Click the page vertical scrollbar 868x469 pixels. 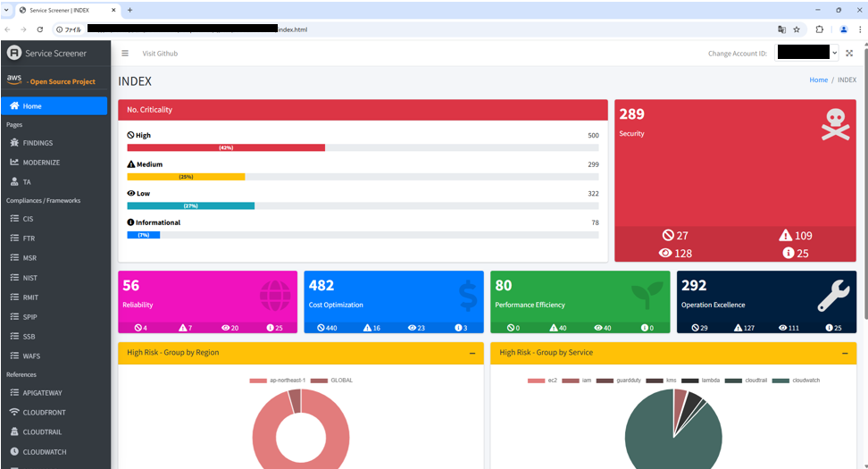[865, 183]
